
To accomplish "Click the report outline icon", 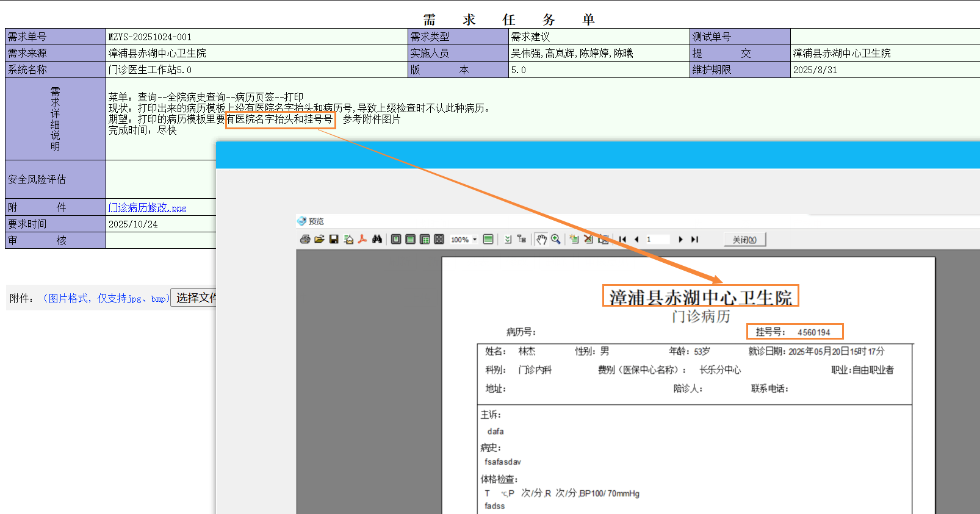I will tap(508, 240).
